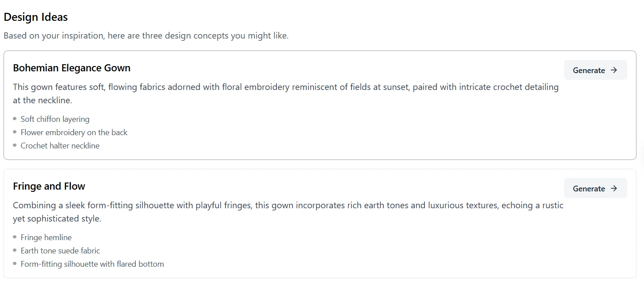The width and height of the screenshot is (644, 284).
Task: Click the arrow icon on first Generate button
Action: coord(614,70)
